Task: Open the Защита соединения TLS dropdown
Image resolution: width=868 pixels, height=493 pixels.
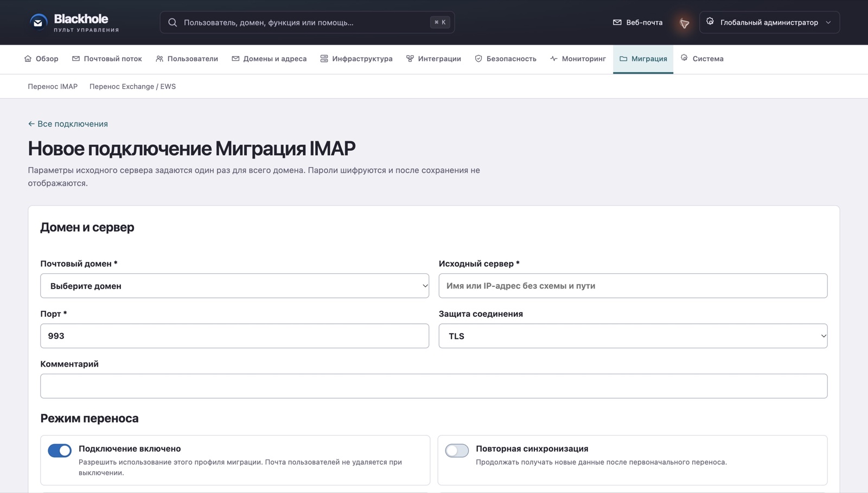Action: click(633, 336)
